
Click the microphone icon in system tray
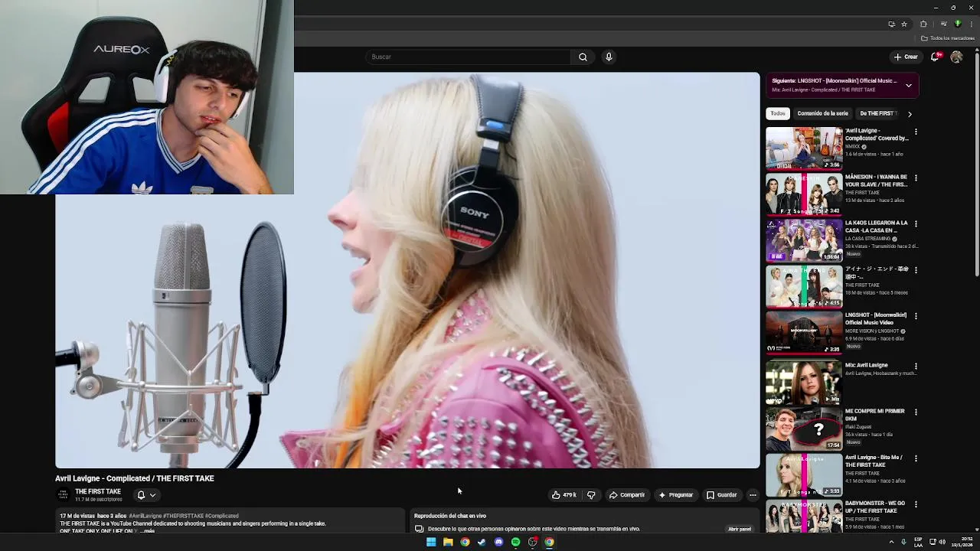pyautogui.click(x=903, y=542)
